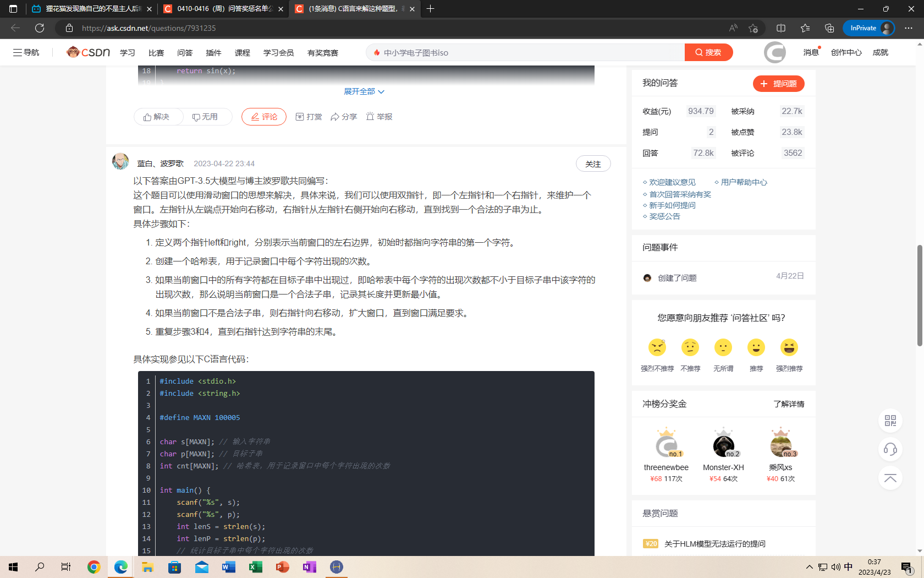Open the answer author's avatar

120,161
